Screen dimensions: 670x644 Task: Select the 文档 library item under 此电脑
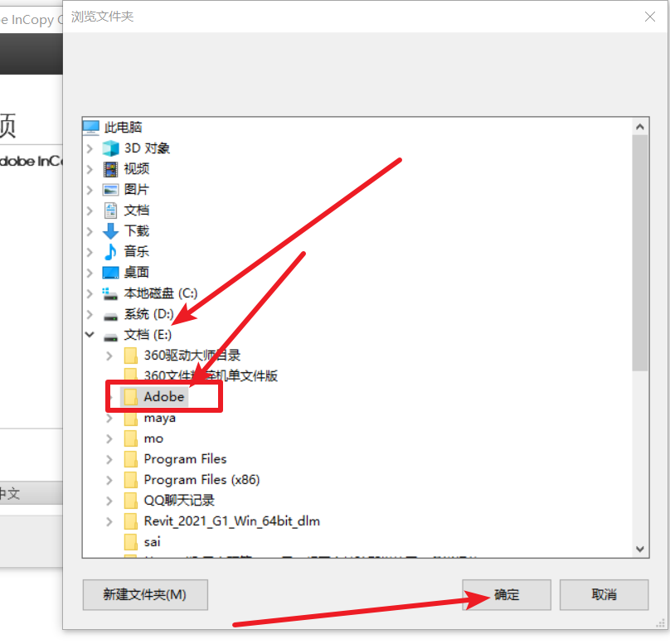[136, 211]
